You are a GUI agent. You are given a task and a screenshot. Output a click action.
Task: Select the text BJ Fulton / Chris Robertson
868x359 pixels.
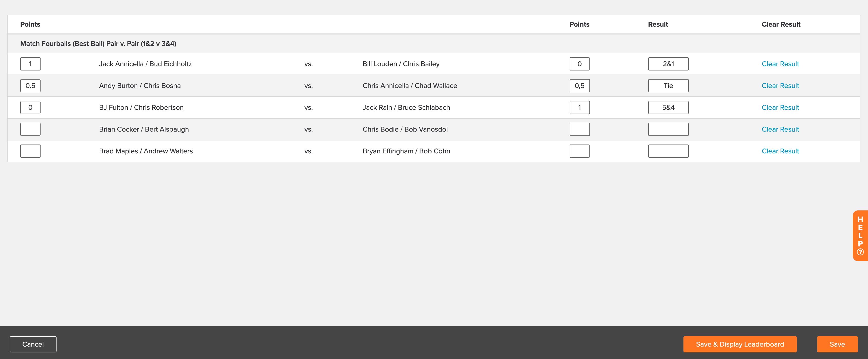point(141,107)
